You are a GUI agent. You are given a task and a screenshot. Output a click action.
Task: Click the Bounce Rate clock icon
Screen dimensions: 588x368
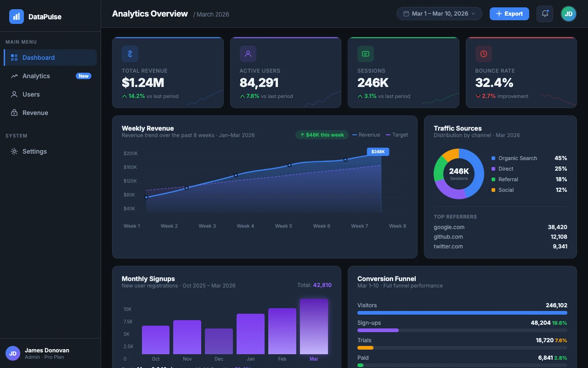484,54
